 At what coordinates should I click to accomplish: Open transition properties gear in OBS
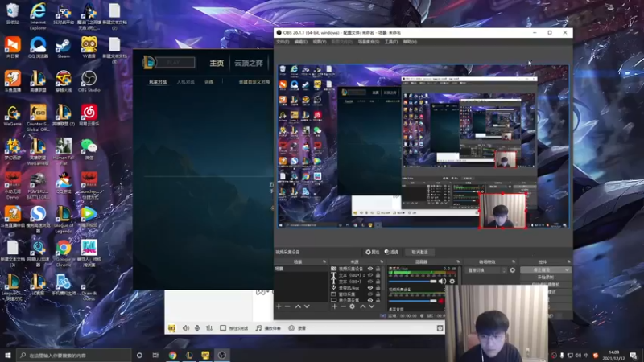click(x=512, y=270)
